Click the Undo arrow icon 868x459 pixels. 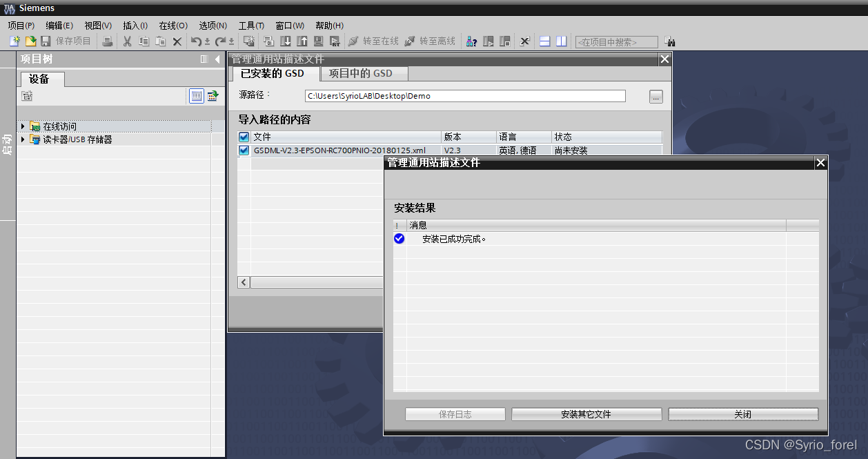point(196,41)
